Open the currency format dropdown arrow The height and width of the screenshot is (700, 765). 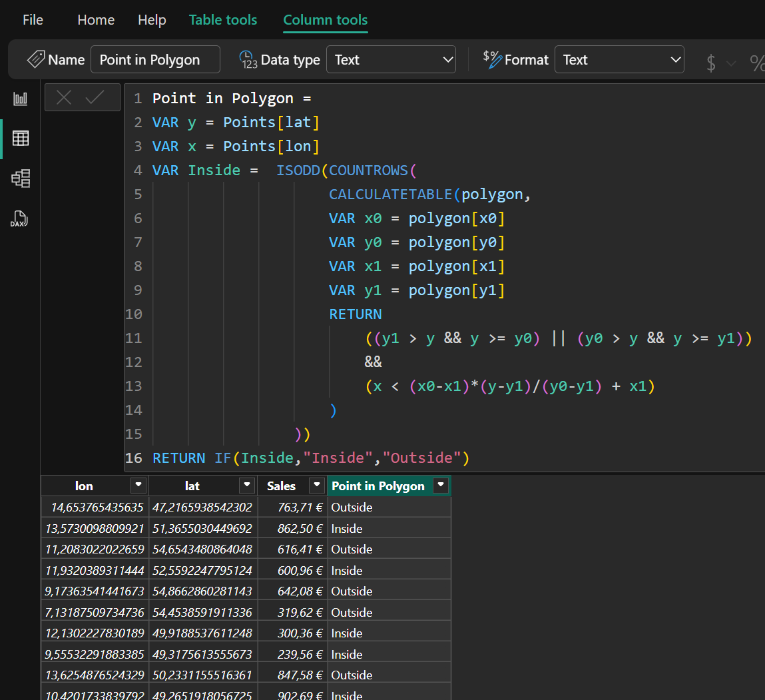pos(731,63)
